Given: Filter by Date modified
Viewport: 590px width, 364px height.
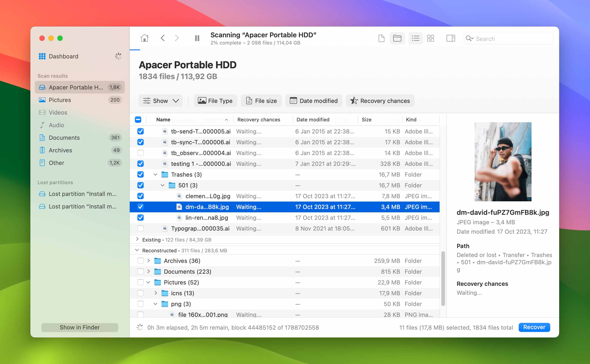Looking at the screenshot, I should (314, 101).
